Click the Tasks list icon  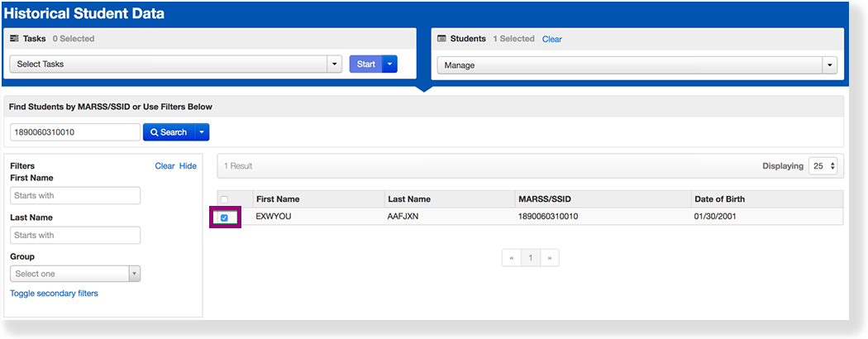[x=14, y=39]
